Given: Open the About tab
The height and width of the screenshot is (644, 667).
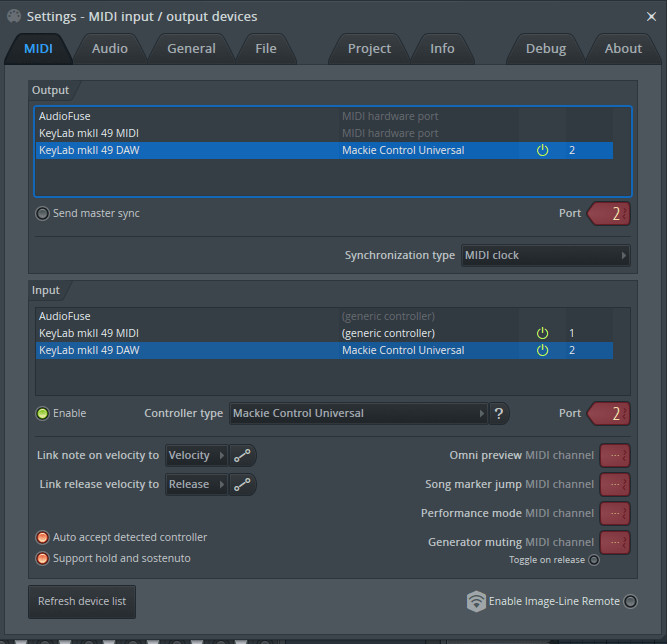Looking at the screenshot, I should [x=623, y=48].
